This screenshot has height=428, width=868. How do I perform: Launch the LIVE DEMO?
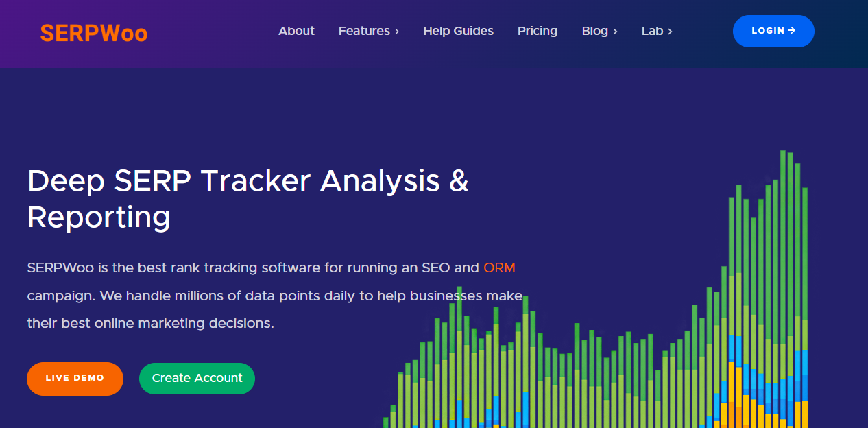pos(75,379)
